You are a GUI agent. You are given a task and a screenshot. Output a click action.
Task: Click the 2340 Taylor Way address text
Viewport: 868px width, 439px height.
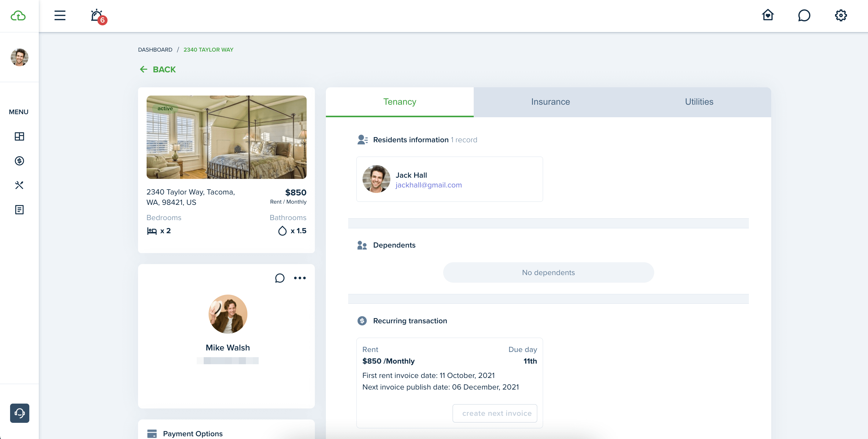tap(191, 197)
